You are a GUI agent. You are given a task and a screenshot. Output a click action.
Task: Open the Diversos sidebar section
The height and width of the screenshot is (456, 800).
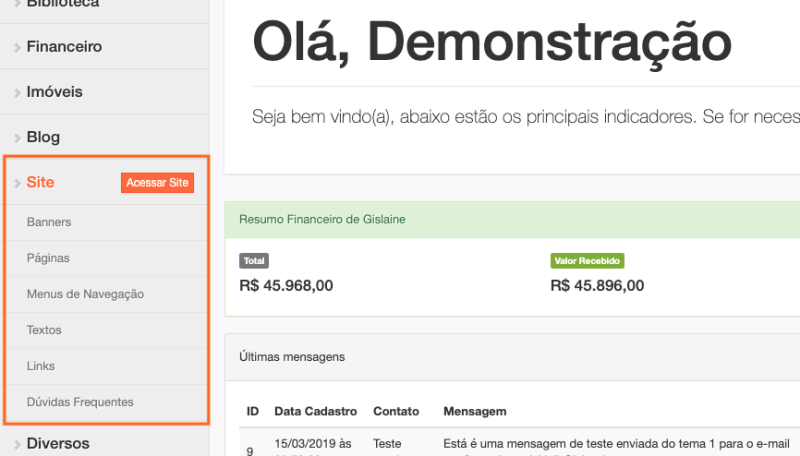pyautogui.click(x=58, y=444)
